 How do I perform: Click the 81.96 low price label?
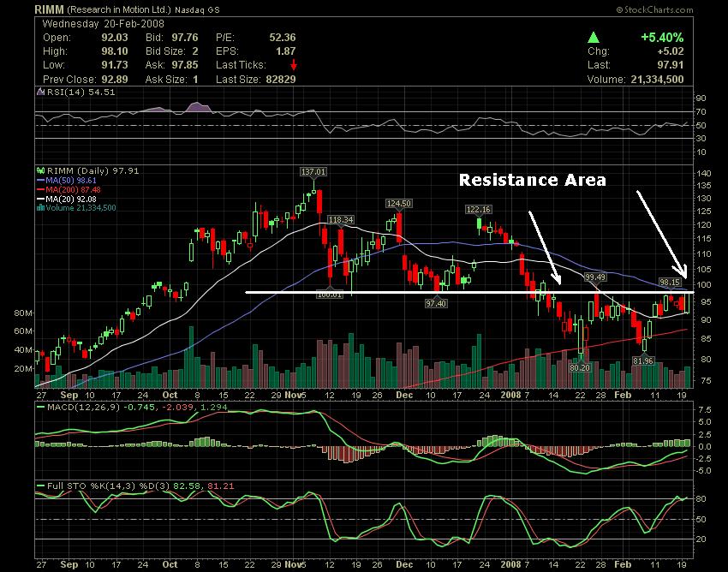[643, 360]
